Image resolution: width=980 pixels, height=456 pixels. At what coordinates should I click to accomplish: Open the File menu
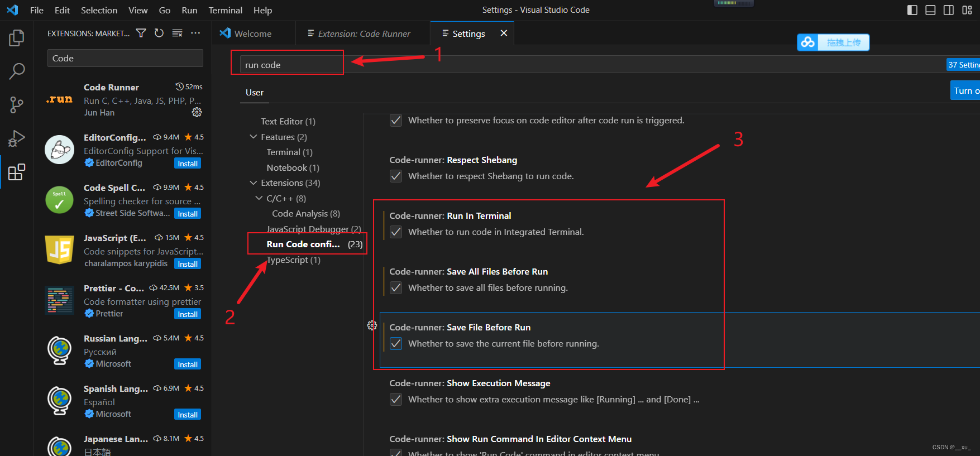37,10
